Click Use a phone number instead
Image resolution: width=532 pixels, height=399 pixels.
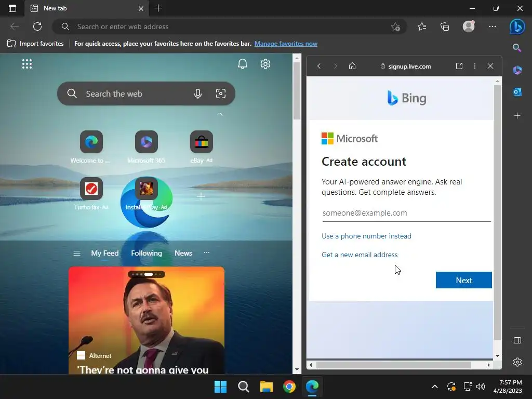[366, 236]
